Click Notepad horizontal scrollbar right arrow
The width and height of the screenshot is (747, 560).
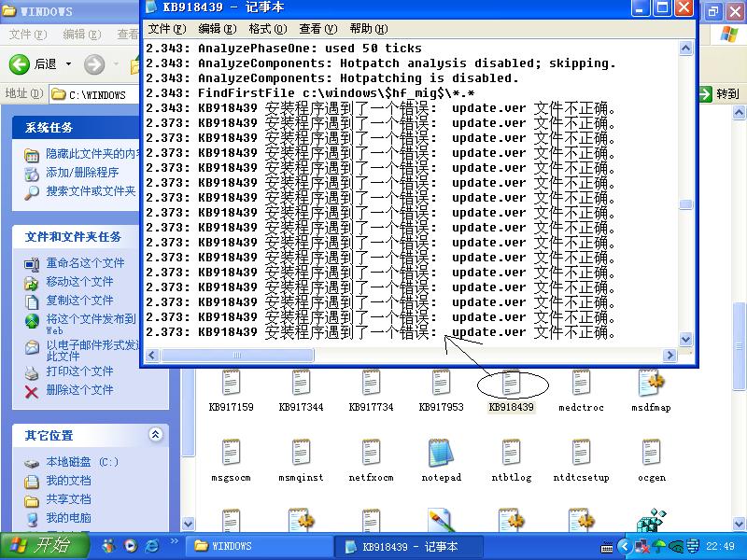tap(669, 356)
